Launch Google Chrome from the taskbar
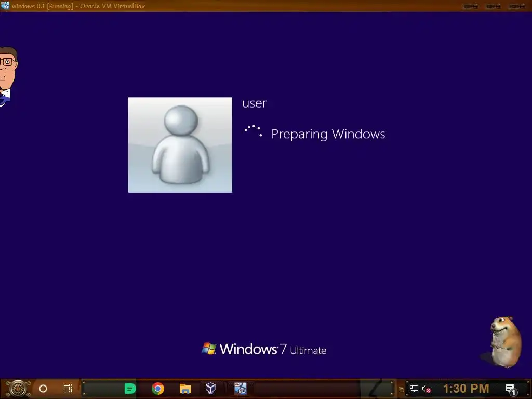 point(158,389)
